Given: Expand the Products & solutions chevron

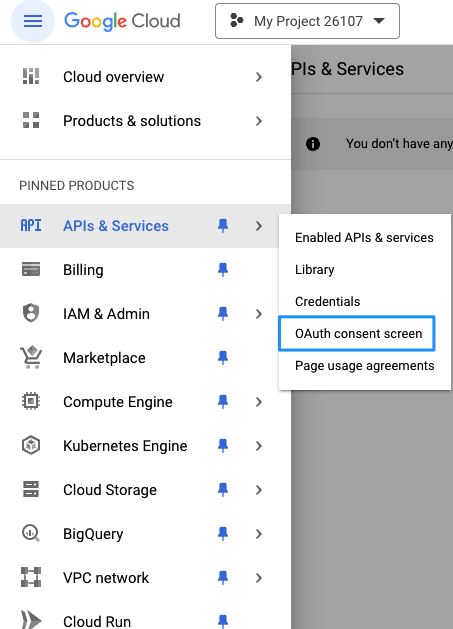Looking at the screenshot, I should (x=259, y=121).
